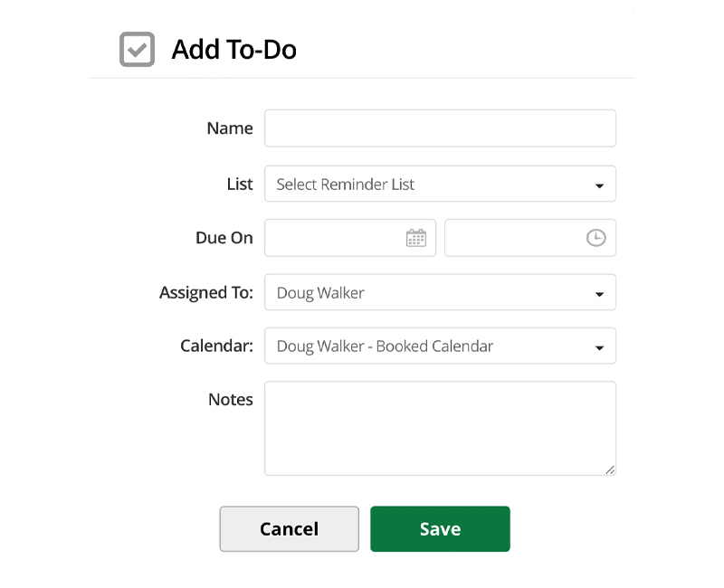Click the resize grip on Notes box
The image size is (724, 588).
coord(610,468)
